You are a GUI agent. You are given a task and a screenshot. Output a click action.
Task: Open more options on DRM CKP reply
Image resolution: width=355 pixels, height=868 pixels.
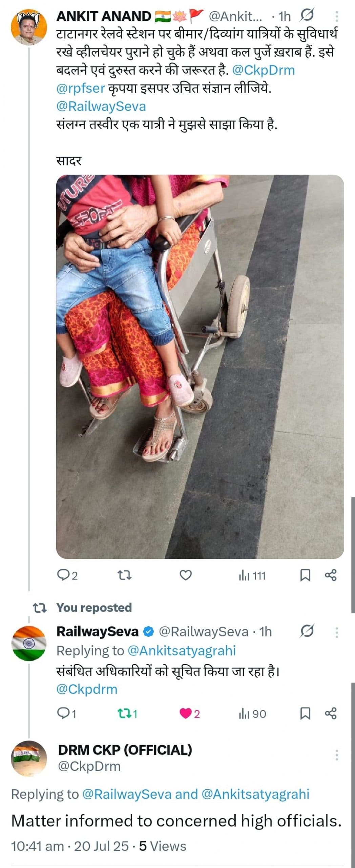pyautogui.click(x=336, y=755)
